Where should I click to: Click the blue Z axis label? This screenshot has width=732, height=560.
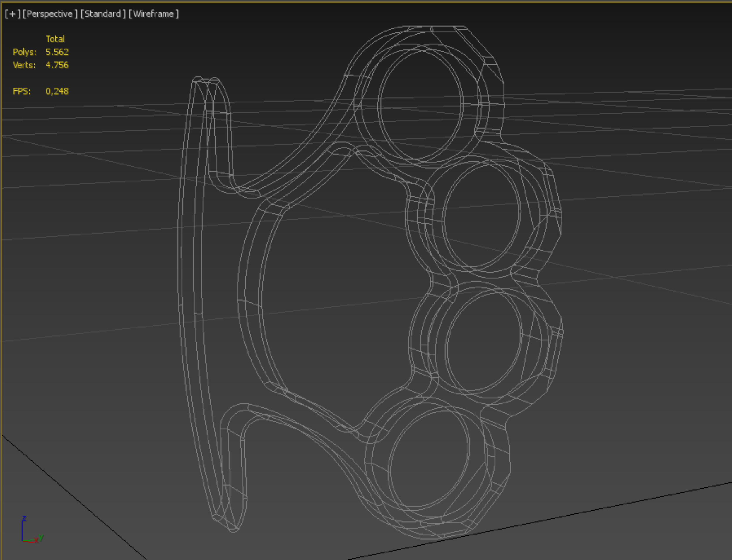(x=24, y=518)
